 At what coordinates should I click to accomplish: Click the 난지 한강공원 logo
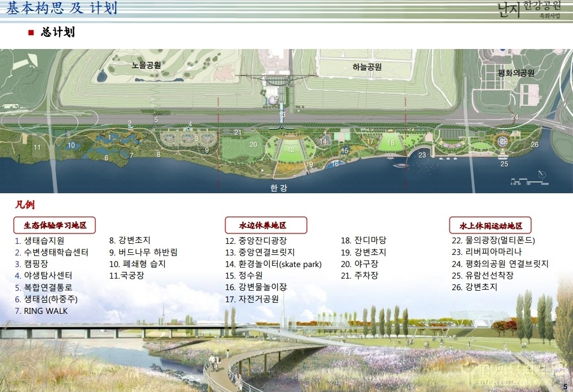tap(530, 9)
